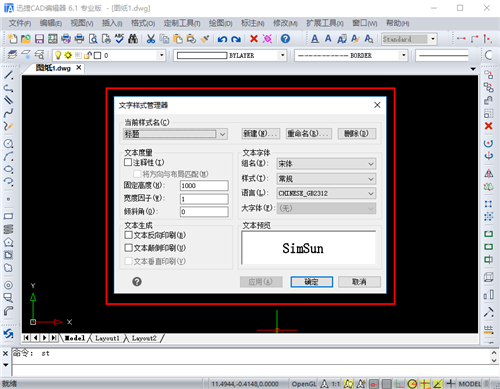The width and height of the screenshot is (500, 389).
Task: Confirm with the 确定 button
Action: [x=311, y=282]
